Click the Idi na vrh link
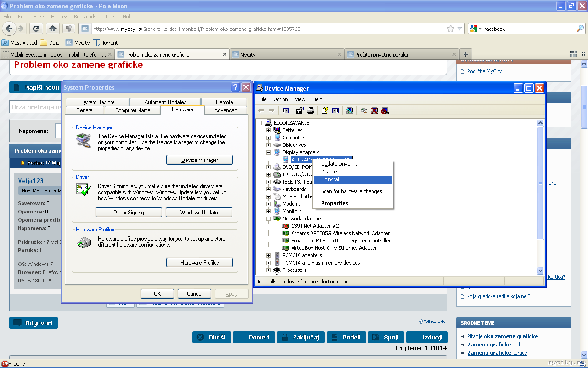 pos(432,322)
